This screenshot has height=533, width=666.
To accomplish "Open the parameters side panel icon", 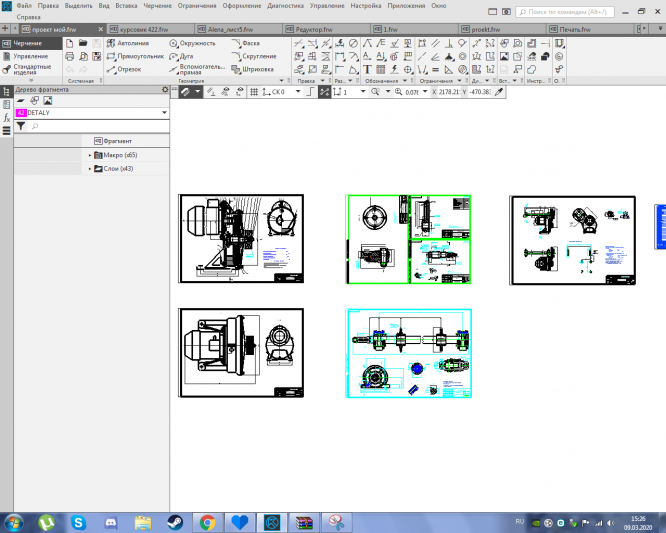I will pos(6,104).
